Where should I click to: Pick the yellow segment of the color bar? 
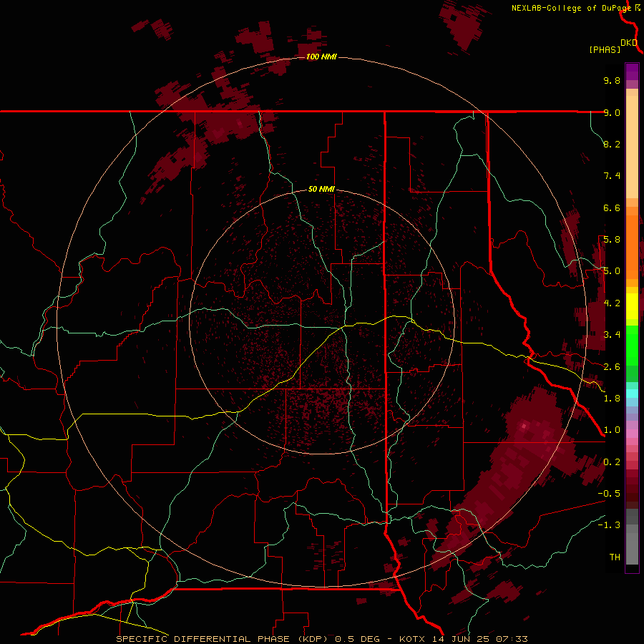[x=632, y=306]
